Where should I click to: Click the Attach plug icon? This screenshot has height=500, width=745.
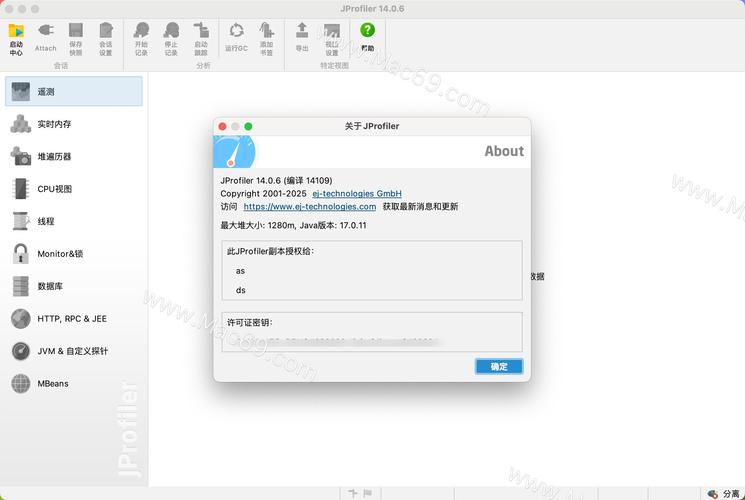[x=46, y=36]
